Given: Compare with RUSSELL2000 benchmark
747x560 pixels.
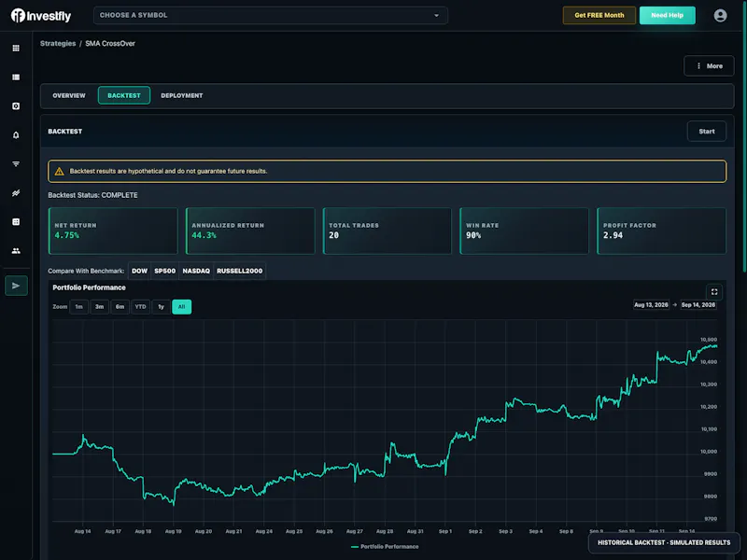Looking at the screenshot, I should pyautogui.click(x=240, y=271).
